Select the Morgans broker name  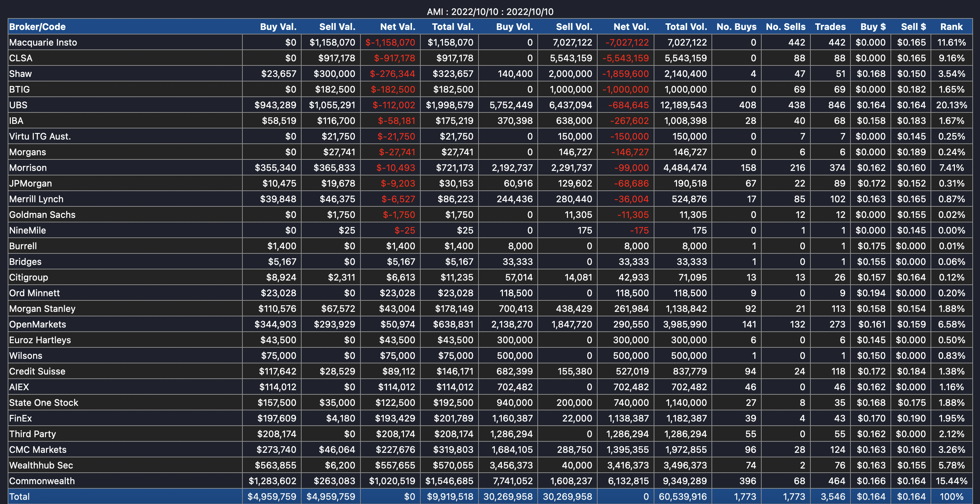pyautogui.click(x=28, y=152)
